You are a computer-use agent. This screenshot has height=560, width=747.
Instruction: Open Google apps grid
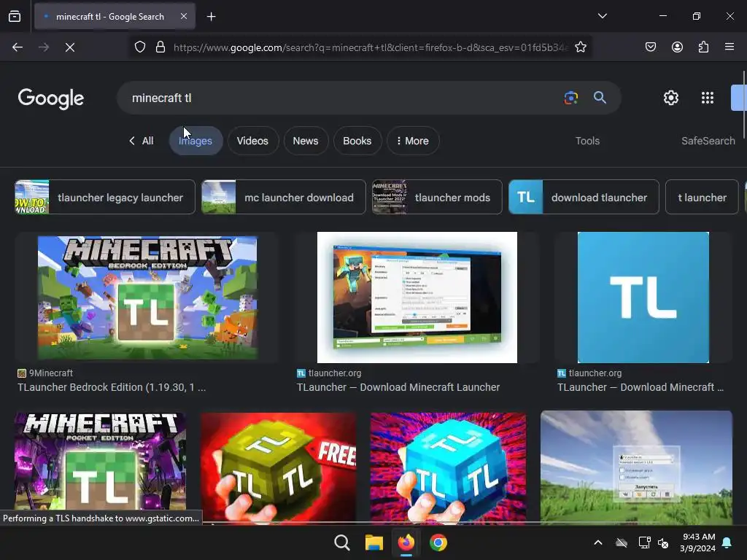[708, 98]
